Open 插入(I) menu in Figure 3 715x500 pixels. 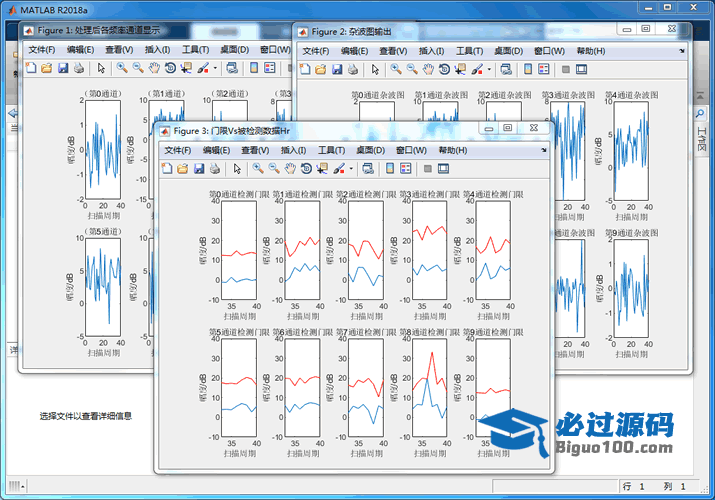[x=293, y=150]
